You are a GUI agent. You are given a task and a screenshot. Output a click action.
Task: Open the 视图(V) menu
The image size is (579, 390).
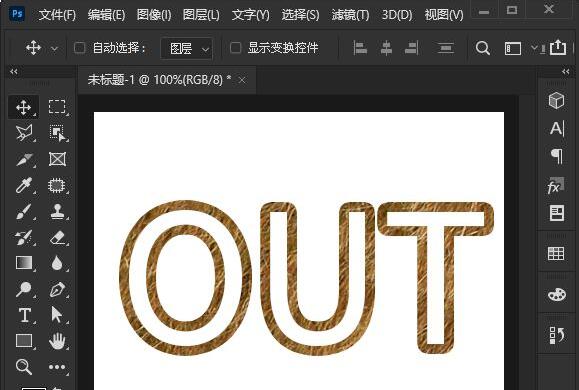pos(444,15)
